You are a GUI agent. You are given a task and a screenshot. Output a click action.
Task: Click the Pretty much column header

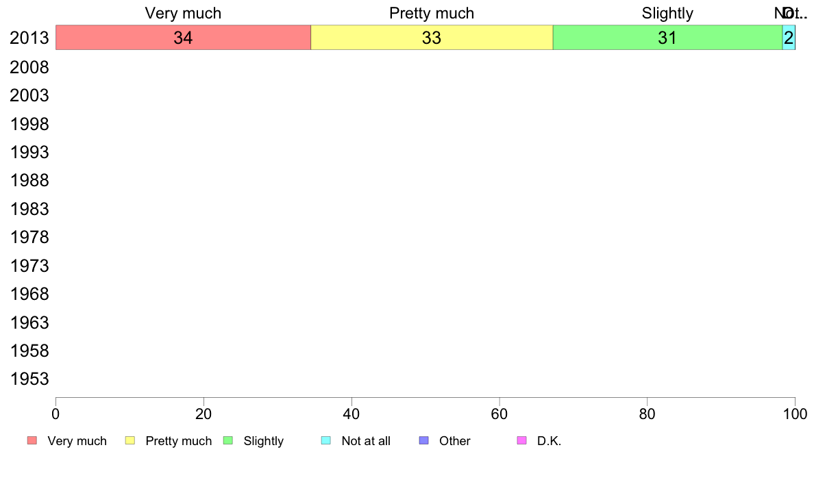432,13
